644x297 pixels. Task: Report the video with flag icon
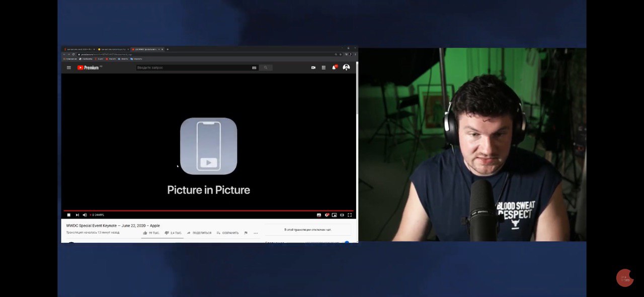(x=246, y=233)
